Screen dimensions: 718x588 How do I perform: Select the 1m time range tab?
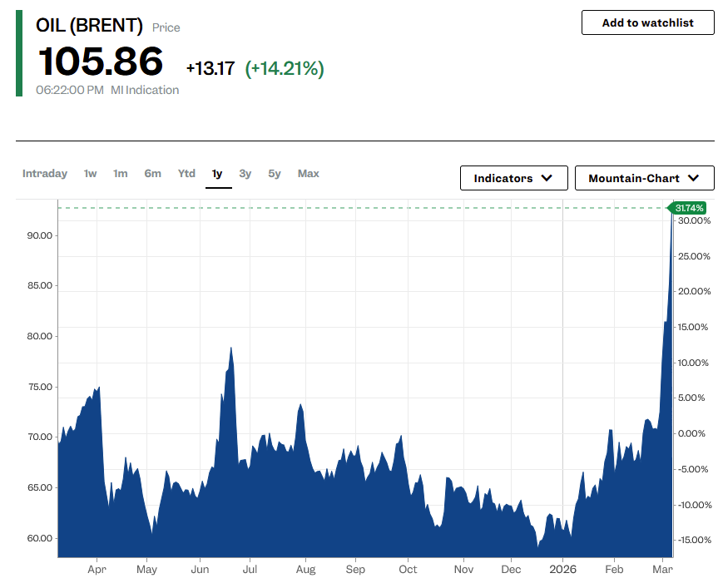pos(121,174)
